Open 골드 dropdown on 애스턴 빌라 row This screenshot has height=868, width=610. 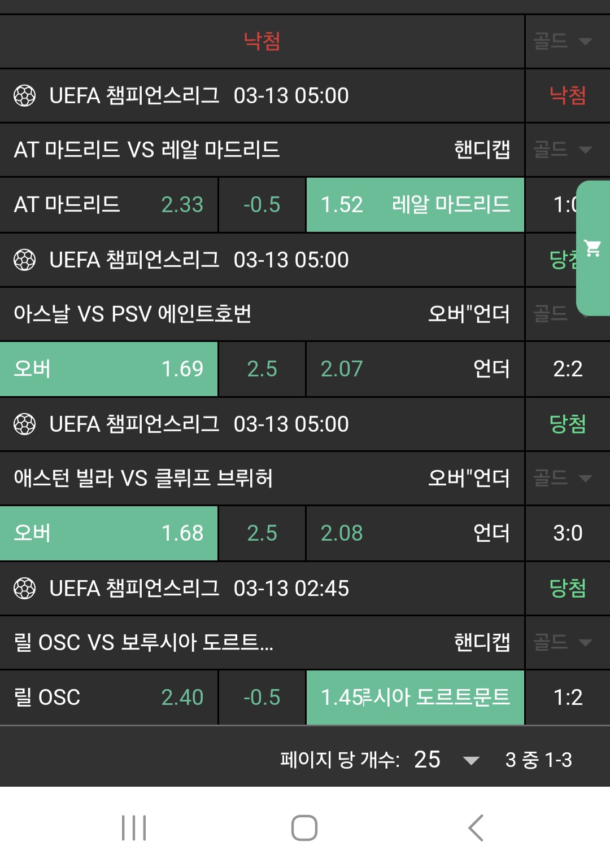pyautogui.click(x=563, y=479)
